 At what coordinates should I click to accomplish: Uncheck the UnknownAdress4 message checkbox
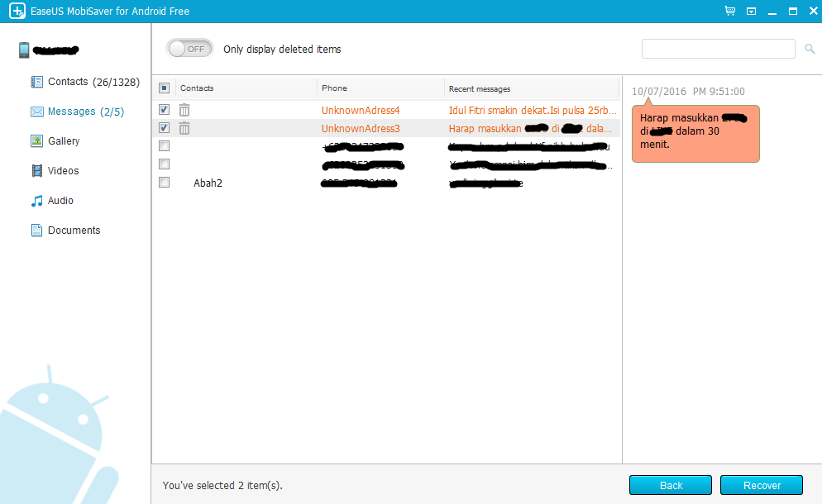[x=164, y=110]
